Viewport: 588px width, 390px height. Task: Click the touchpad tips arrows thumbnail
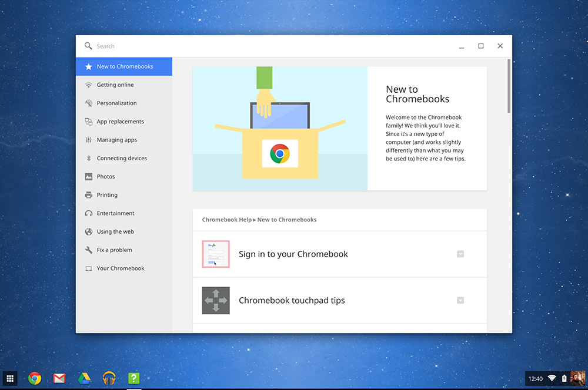(216, 301)
